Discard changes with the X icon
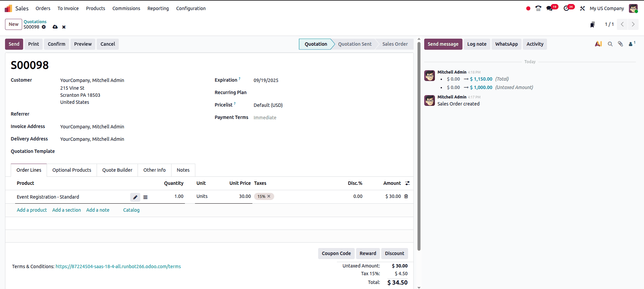 pos(64,27)
